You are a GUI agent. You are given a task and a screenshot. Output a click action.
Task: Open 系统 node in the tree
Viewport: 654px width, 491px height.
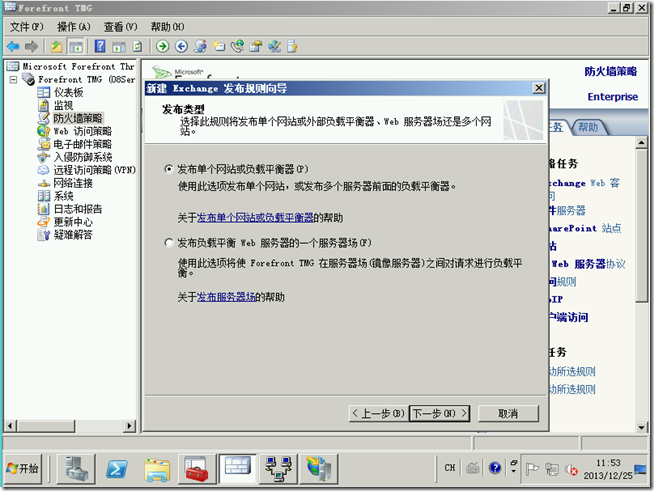click(x=63, y=196)
